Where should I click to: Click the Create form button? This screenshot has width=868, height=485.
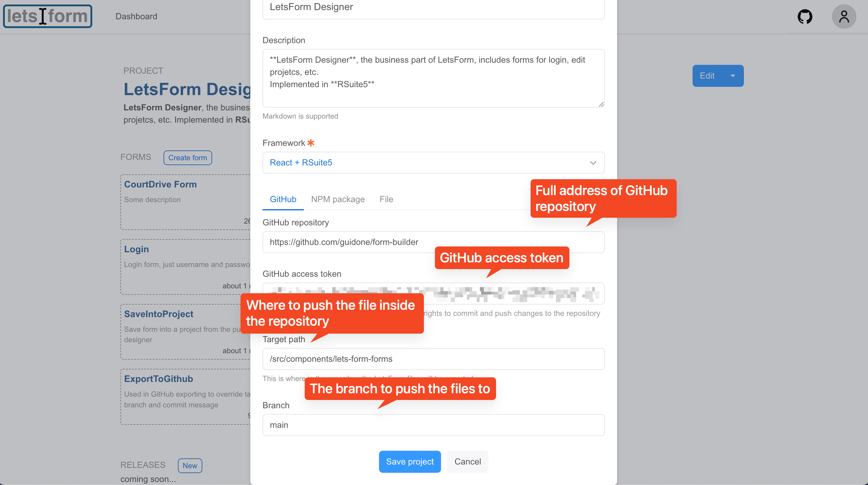click(187, 158)
